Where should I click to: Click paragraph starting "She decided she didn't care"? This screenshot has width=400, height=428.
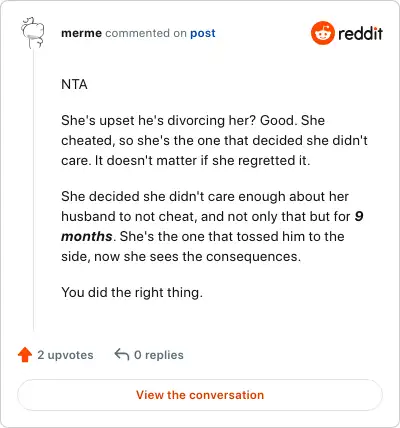click(212, 226)
